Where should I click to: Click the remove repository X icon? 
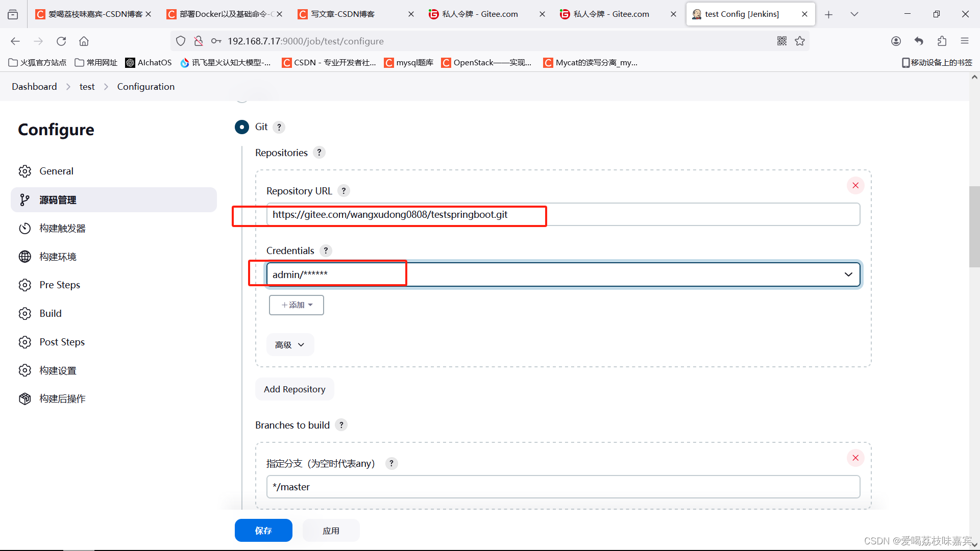[855, 186]
